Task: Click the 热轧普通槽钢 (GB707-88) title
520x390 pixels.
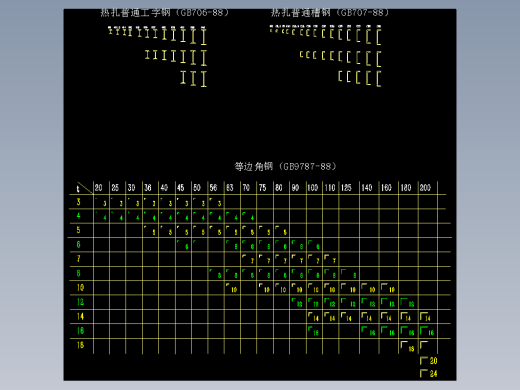Action: pos(330,13)
